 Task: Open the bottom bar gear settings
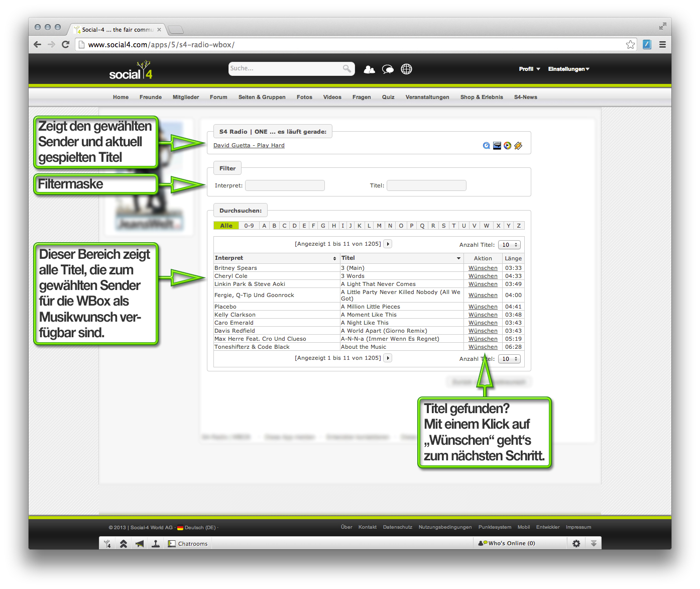[576, 543]
